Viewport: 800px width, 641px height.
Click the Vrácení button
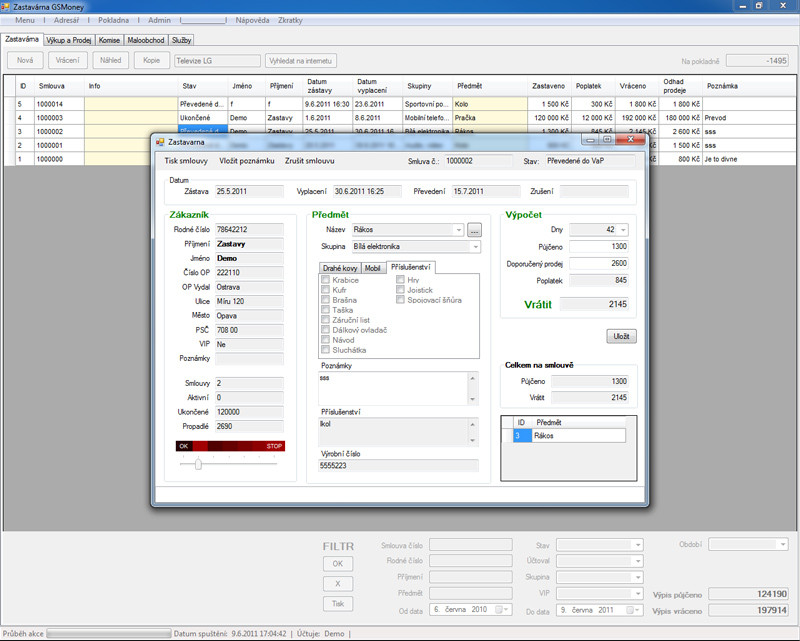tap(68, 60)
